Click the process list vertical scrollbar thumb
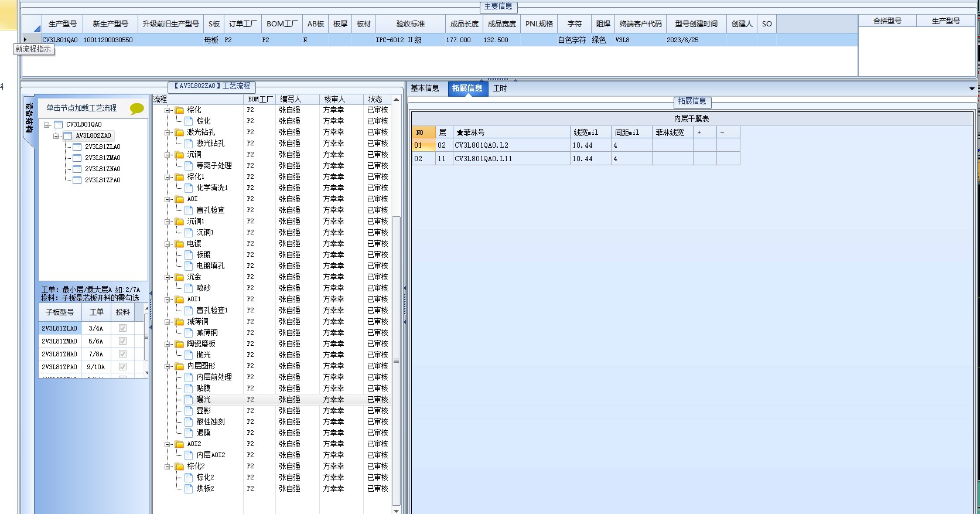 396,360
